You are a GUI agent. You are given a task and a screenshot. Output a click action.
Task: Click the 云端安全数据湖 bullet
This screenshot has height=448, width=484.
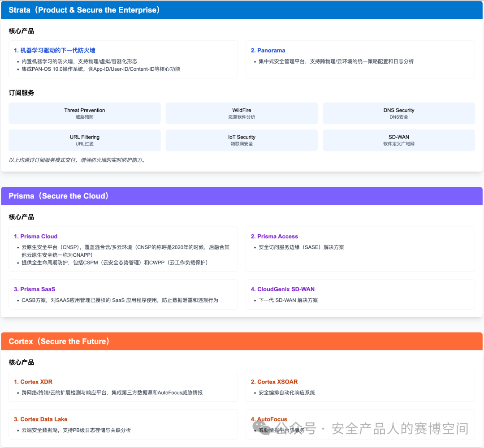tap(76, 430)
